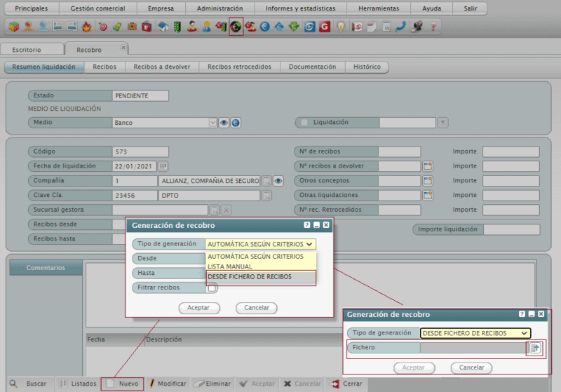The image size is (561, 392).
Task: Click the eye icon beside Compañía field
Action: click(x=278, y=181)
